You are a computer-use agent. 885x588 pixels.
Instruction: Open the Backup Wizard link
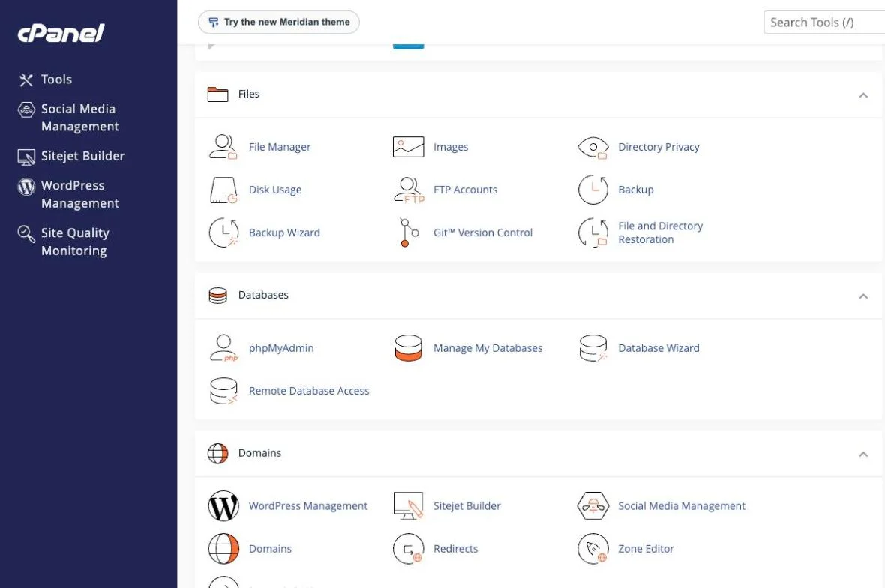pos(284,232)
